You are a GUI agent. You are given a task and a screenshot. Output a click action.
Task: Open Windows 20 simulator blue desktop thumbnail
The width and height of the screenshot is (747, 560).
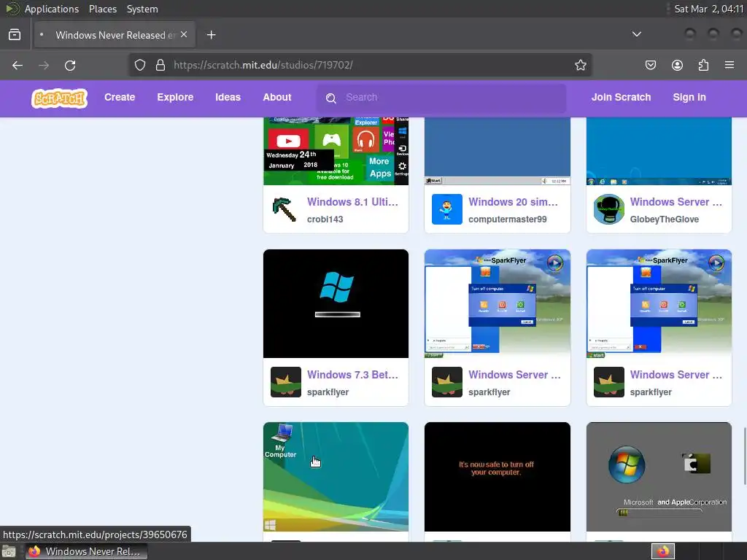[x=498, y=151]
